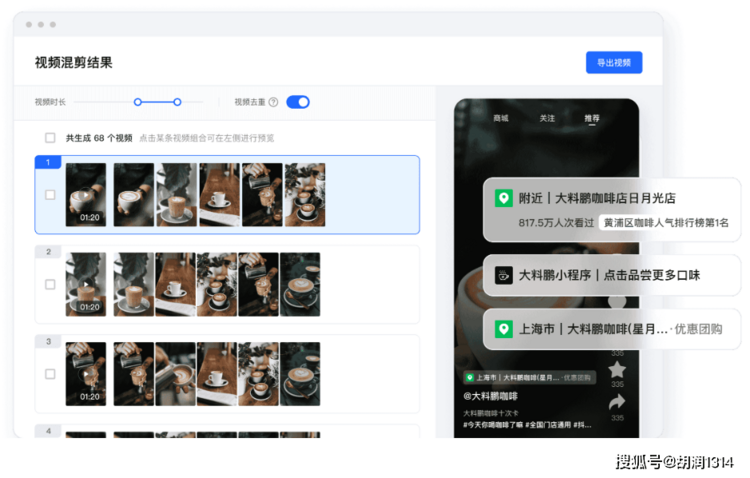Click the coffee cup icon on 大料鹏小程序 card
The width and height of the screenshot is (750, 478).
[504, 275]
